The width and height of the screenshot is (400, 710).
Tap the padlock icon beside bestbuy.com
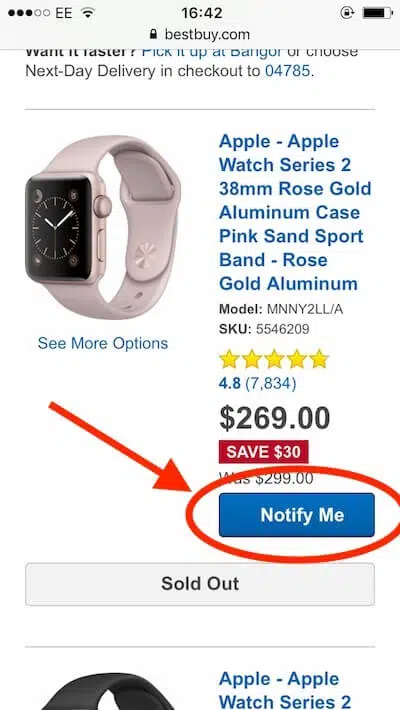pos(154,34)
